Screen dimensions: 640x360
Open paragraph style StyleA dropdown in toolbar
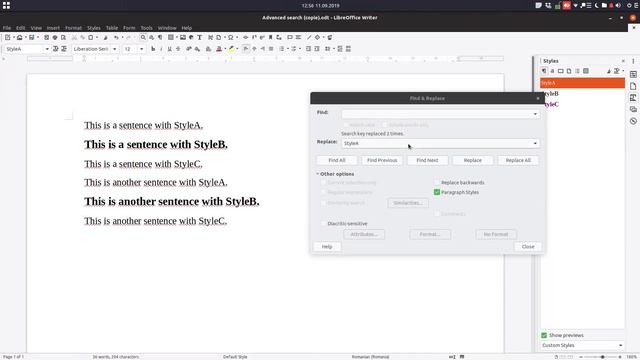pyautogui.click(x=47, y=49)
